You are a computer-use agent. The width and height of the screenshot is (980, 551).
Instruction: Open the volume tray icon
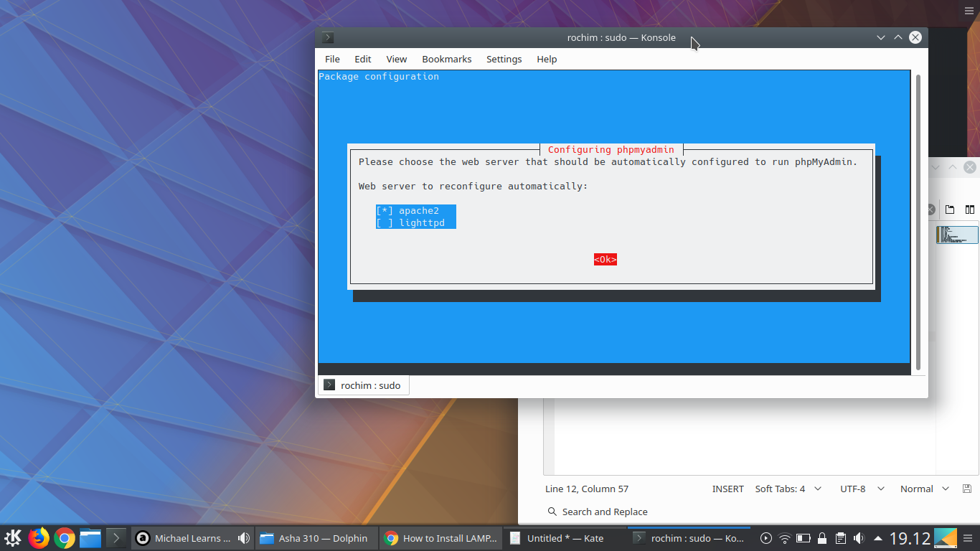(859, 538)
